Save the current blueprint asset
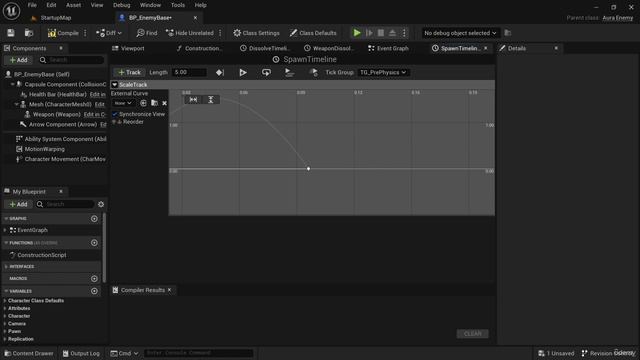Screen dimensions: 640x360 11,33
